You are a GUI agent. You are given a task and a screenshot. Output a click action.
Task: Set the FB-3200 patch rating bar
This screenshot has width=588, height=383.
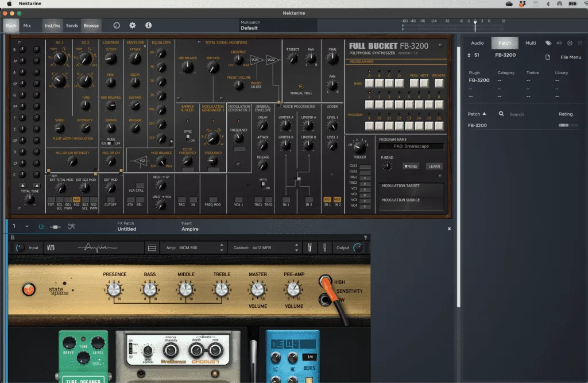click(568, 125)
